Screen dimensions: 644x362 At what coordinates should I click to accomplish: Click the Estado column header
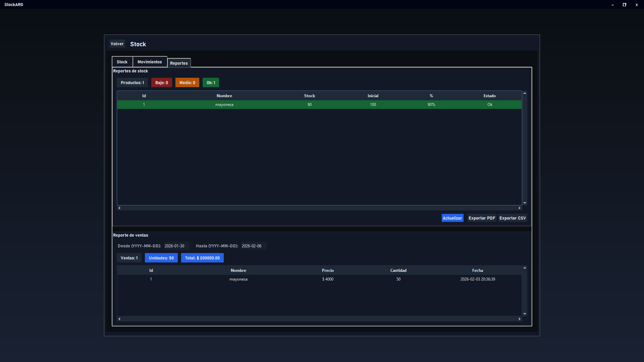pyautogui.click(x=489, y=96)
